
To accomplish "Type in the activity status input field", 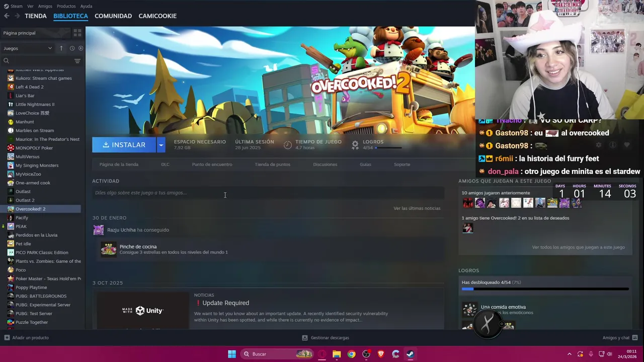I will tap(268, 193).
